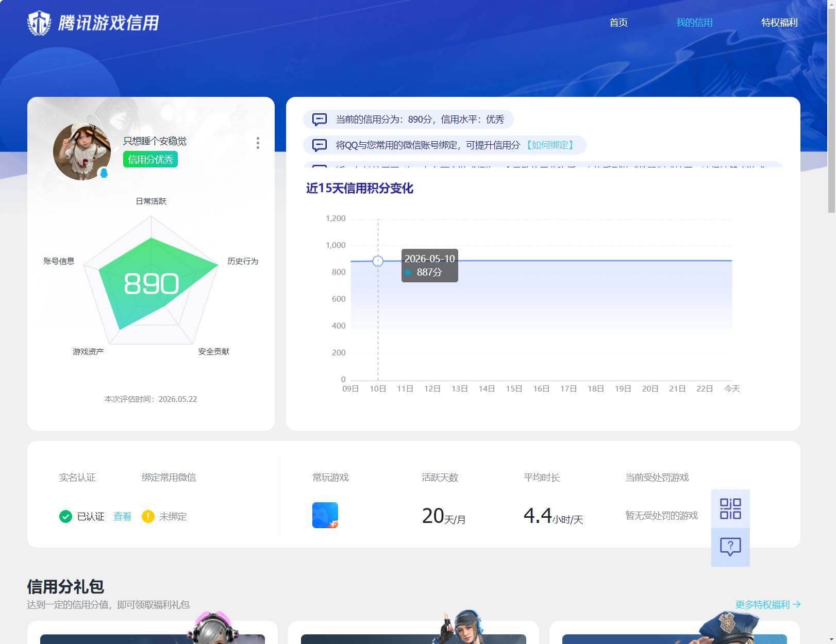Click the message icon beside 将QQ与您常用的微信
Viewport: 836px width, 644px height.
(x=320, y=145)
